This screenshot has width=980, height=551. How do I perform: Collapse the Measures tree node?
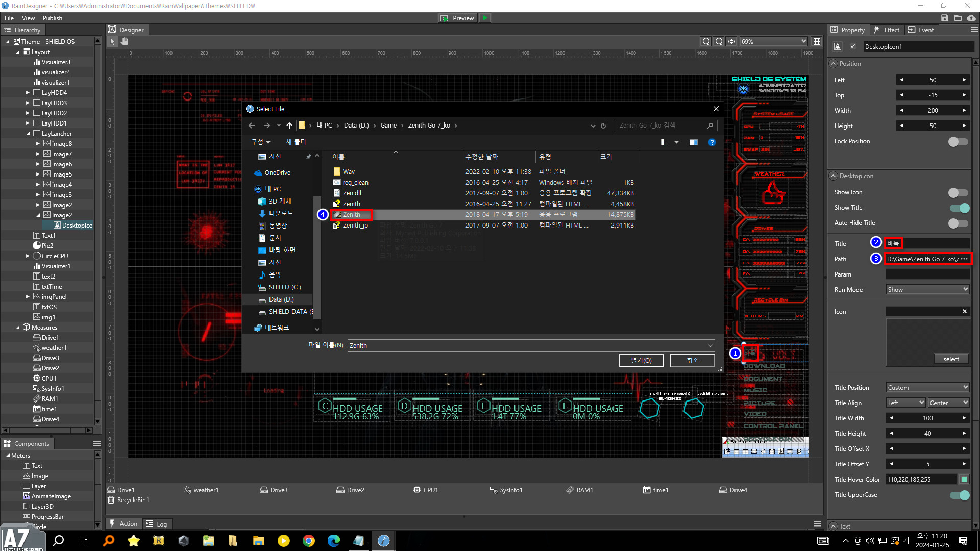tap(18, 327)
